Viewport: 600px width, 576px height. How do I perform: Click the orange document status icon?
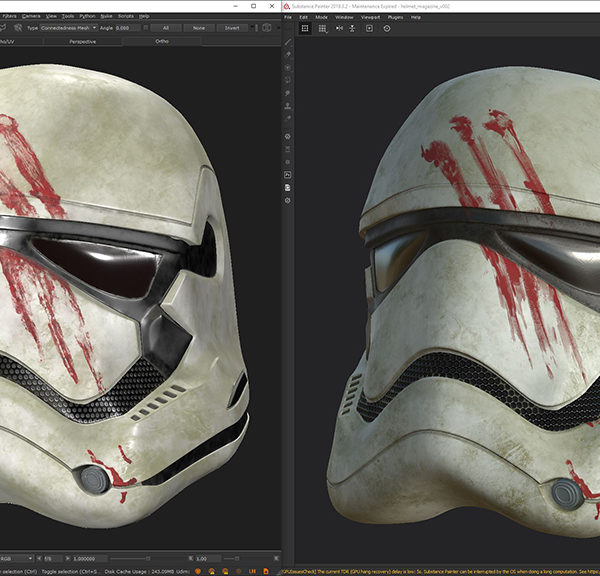point(266,571)
